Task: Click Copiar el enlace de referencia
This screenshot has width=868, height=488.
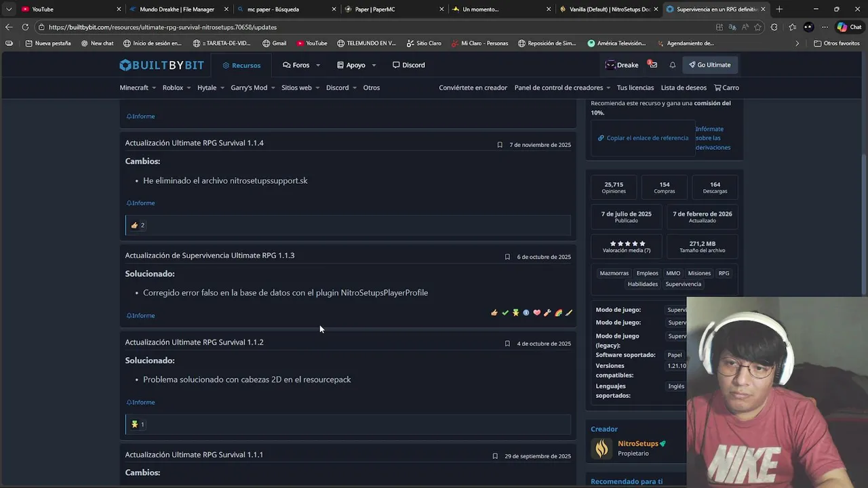Action: [x=642, y=138]
